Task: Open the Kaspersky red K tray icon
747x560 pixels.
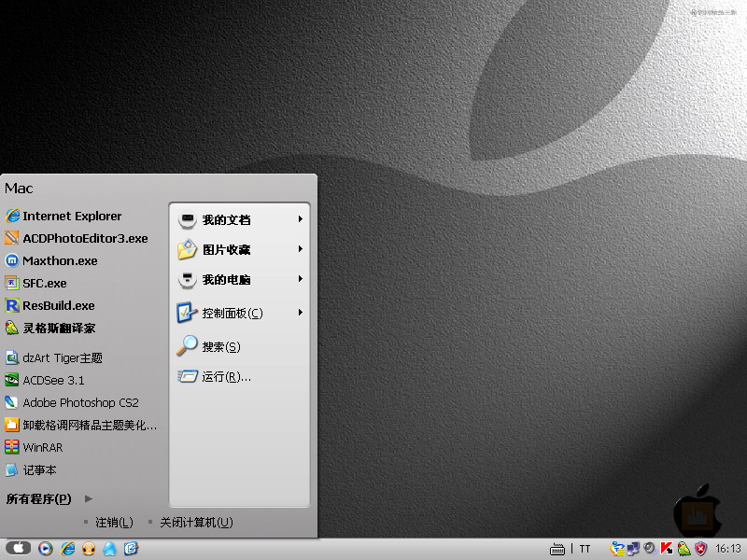Action: tap(667, 549)
